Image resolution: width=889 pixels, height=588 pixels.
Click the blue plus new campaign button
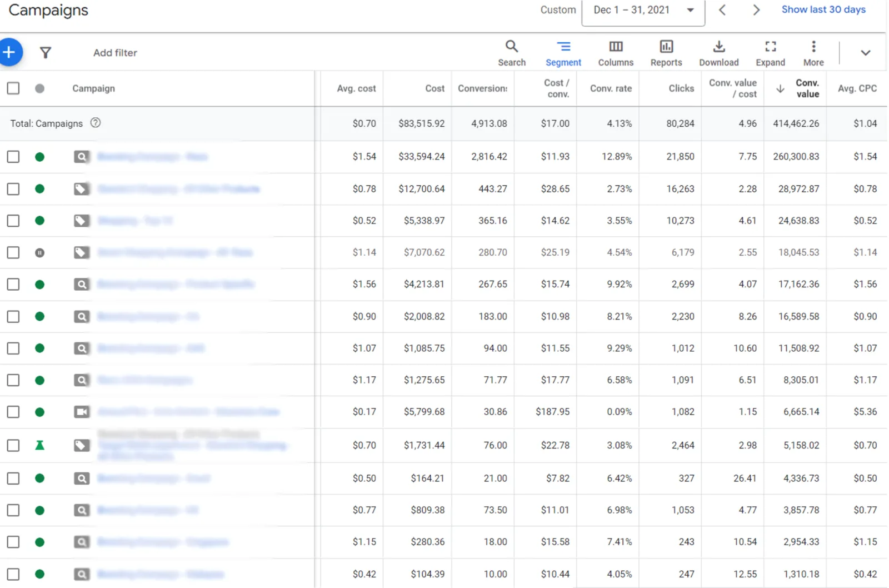9,52
